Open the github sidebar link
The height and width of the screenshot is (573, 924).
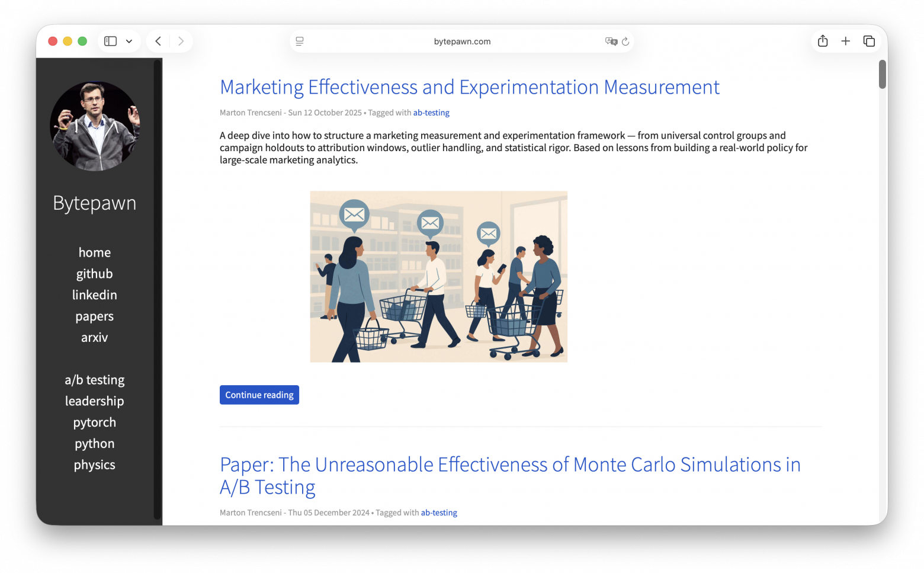coord(95,274)
